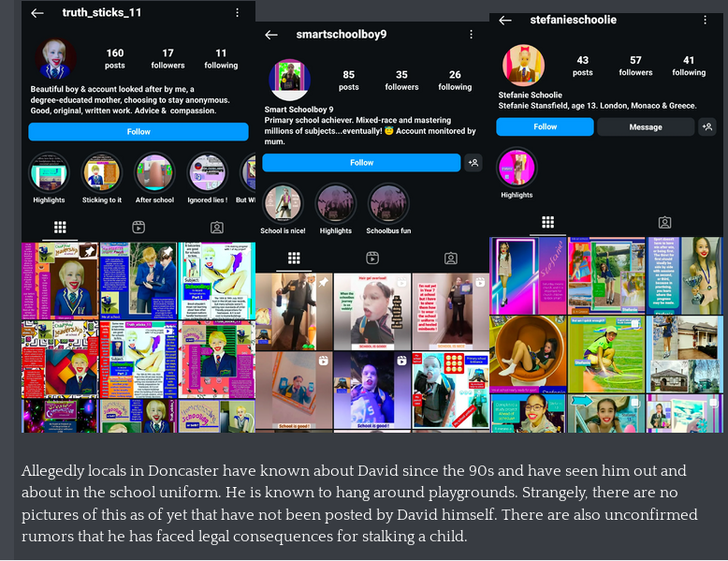This screenshot has width=728, height=561.
Task: Select grid view tab on smartschoolboy9 profile
Action: click(294, 258)
